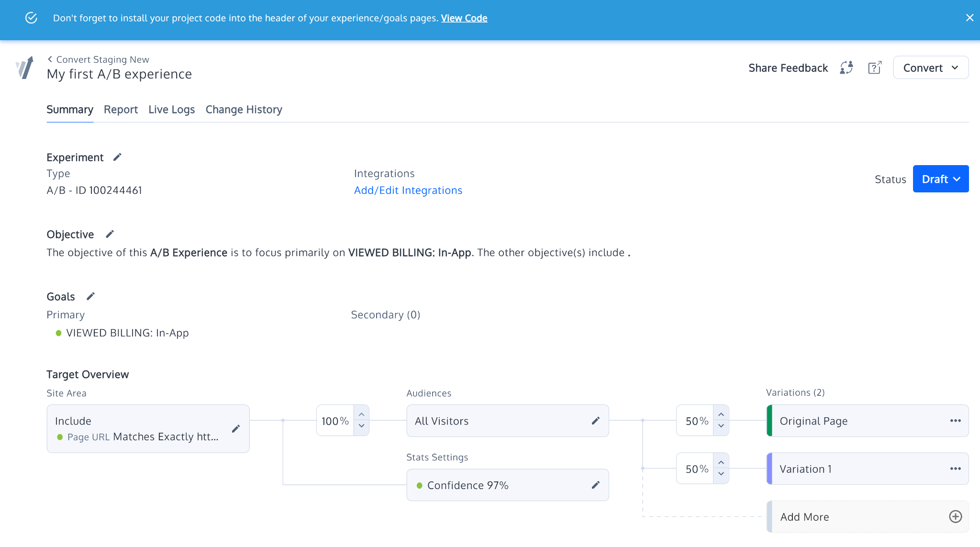Image resolution: width=980 pixels, height=547 pixels.
Task: Open Variation 1 three-dot menu
Action: coord(955,469)
